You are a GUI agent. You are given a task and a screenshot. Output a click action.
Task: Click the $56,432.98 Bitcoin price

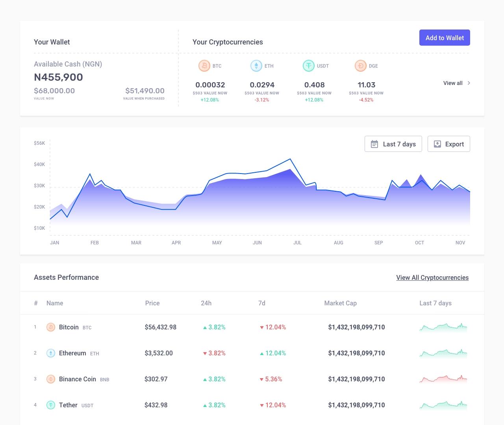pyautogui.click(x=161, y=327)
